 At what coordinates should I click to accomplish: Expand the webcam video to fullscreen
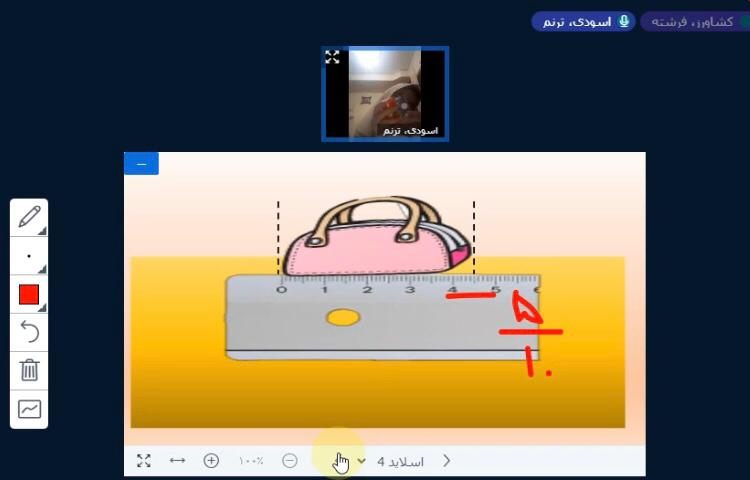point(332,58)
